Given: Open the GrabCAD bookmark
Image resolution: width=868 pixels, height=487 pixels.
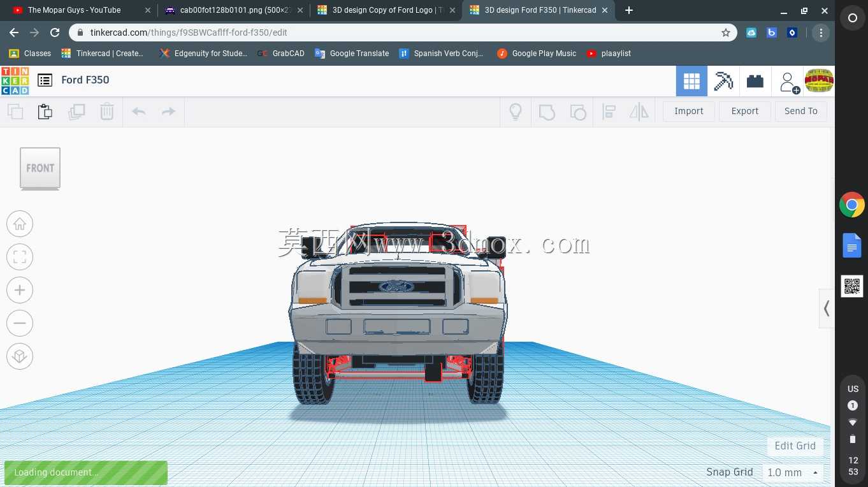Looking at the screenshot, I should (x=281, y=54).
